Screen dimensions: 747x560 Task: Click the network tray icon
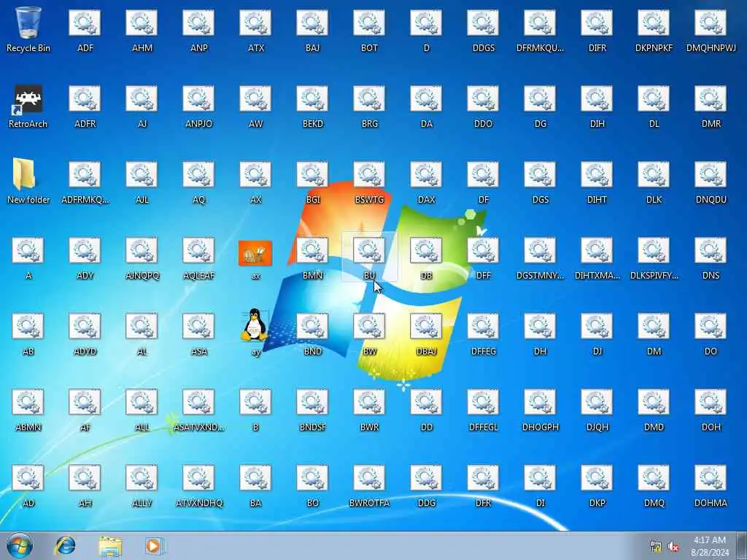tap(656, 547)
